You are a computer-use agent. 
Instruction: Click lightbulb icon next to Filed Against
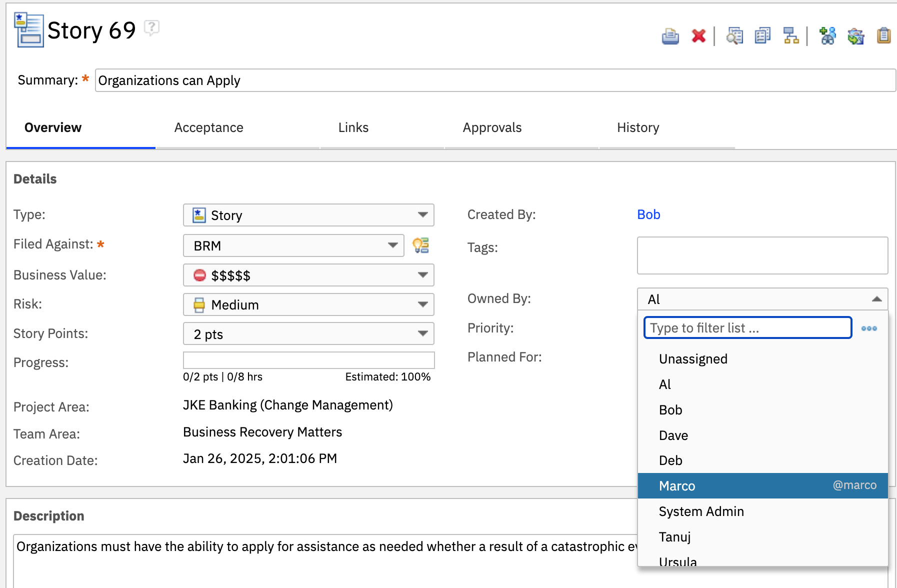[x=420, y=245]
